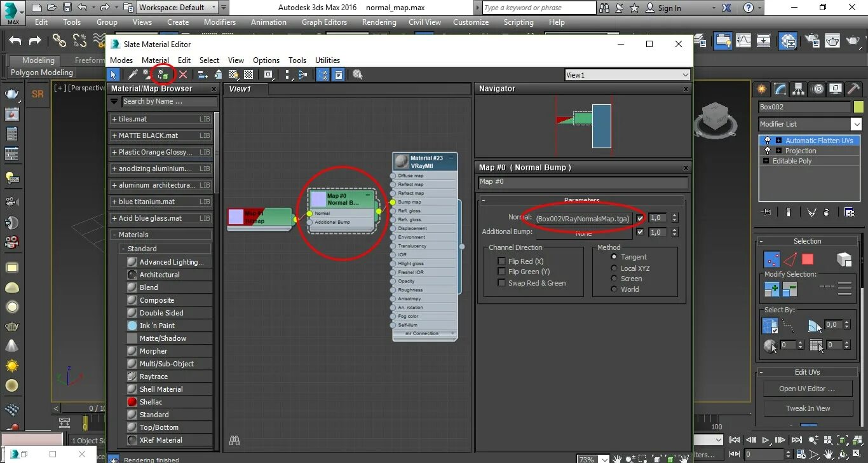
Task: Open the Graph Editors menu
Action: coord(324,22)
